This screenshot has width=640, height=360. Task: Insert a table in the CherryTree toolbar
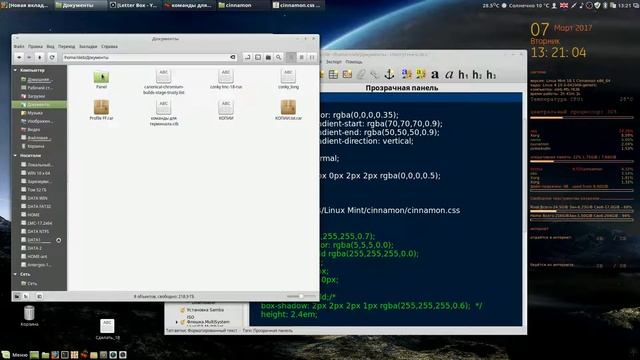tap(333, 74)
